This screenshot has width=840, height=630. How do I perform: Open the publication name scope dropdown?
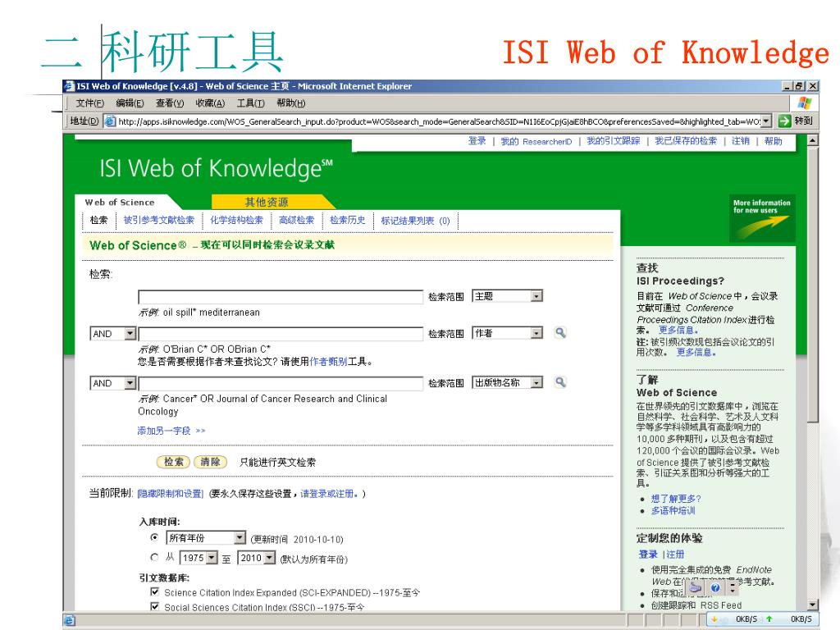click(x=507, y=382)
